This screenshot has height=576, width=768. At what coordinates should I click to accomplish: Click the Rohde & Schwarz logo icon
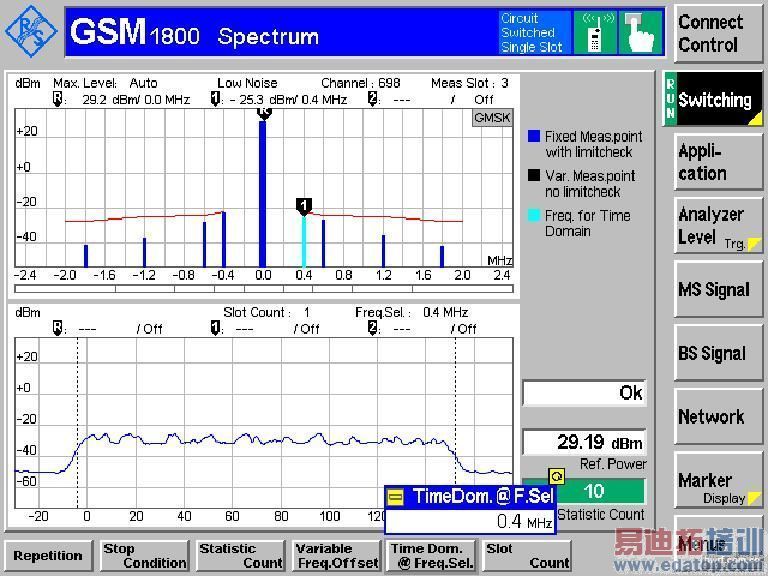31,32
